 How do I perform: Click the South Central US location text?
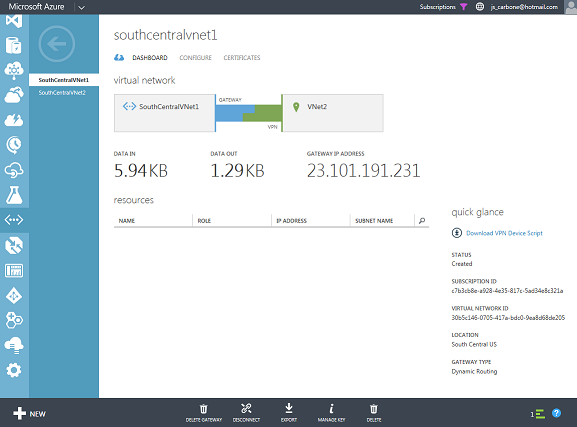point(474,345)
